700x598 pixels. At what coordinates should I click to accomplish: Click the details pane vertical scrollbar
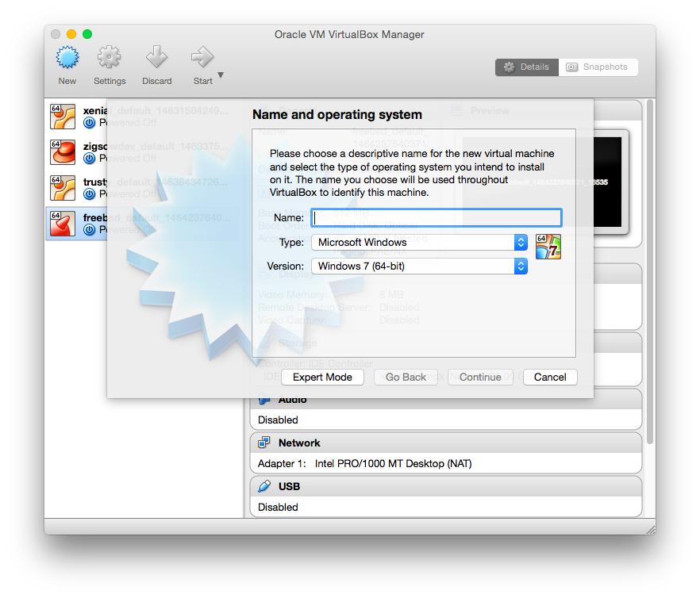tap(650, 270)
